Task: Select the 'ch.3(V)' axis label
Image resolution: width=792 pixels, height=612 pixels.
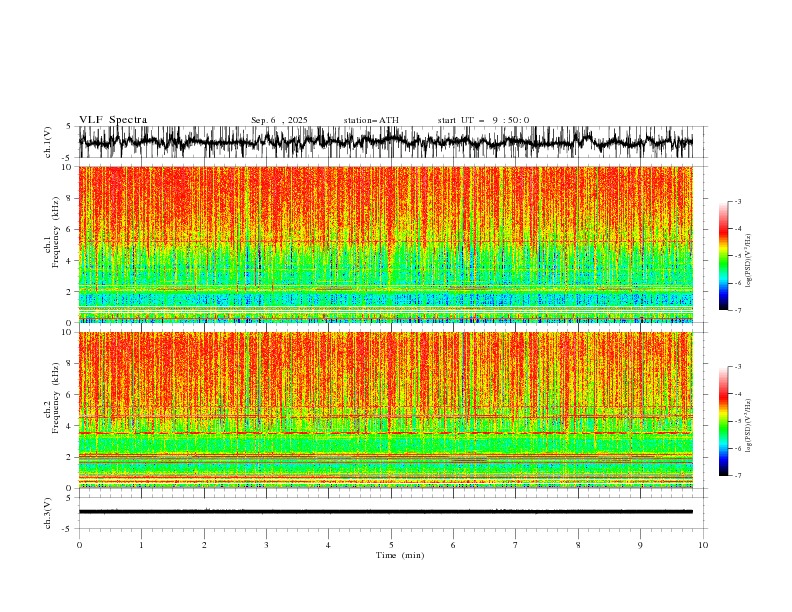Action: 48,513
